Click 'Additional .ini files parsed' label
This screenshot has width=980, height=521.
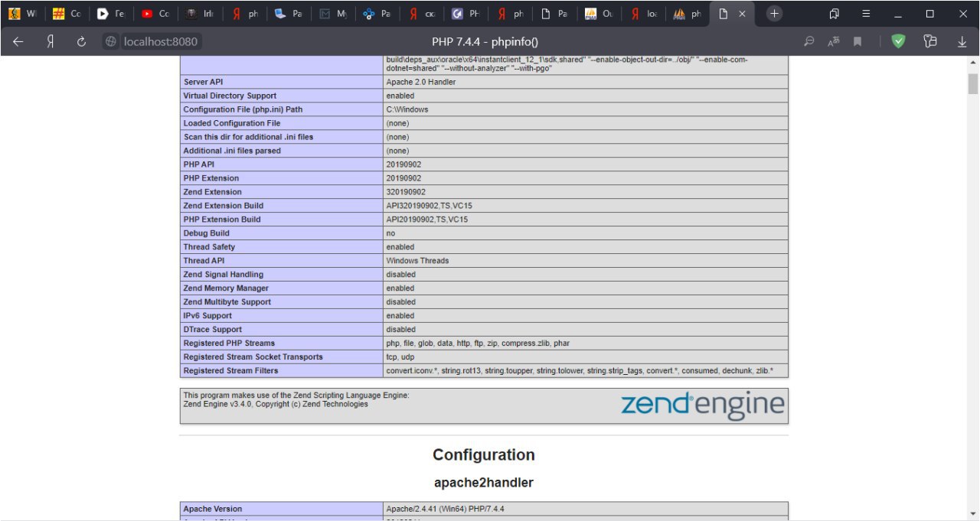232,151
